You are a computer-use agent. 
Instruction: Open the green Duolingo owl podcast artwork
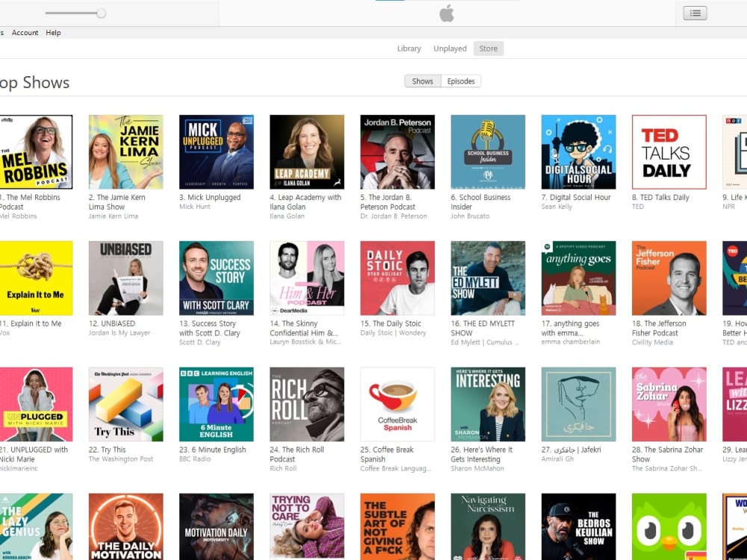[x=669, y=526]
